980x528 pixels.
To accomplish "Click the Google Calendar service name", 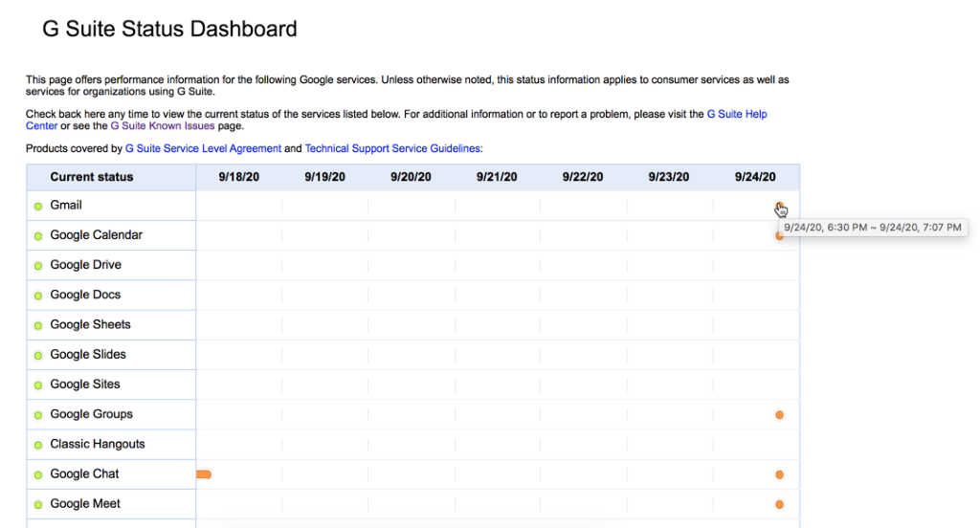I will tap(97, 235).
